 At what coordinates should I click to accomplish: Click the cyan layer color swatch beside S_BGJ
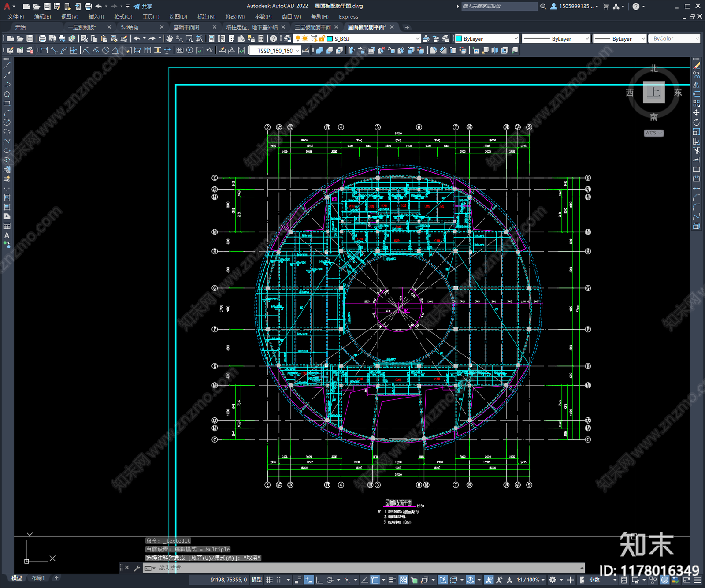pos(330,39)
